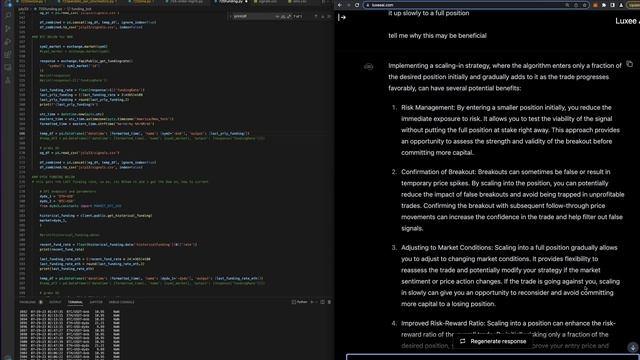Expand the chat sidebar arrow

[342, 17]
